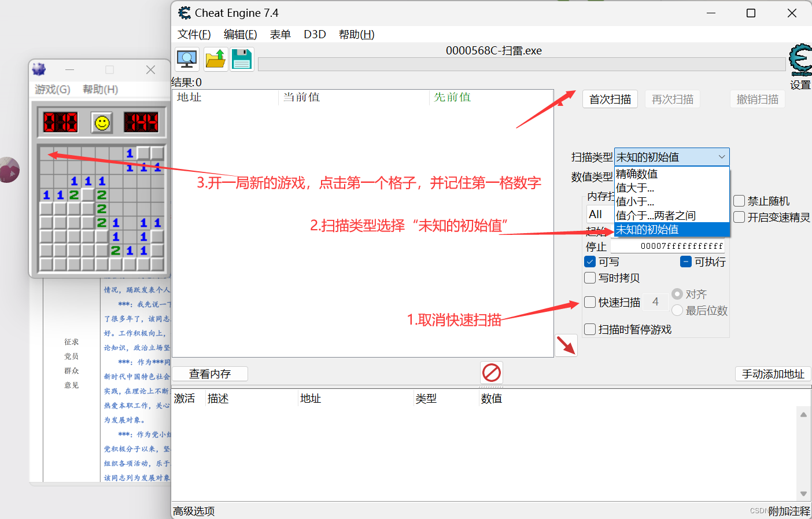Collapse the 扫描类型 dropdown
This screenshot has width=812, height=519.
click(x=722, y=157)
